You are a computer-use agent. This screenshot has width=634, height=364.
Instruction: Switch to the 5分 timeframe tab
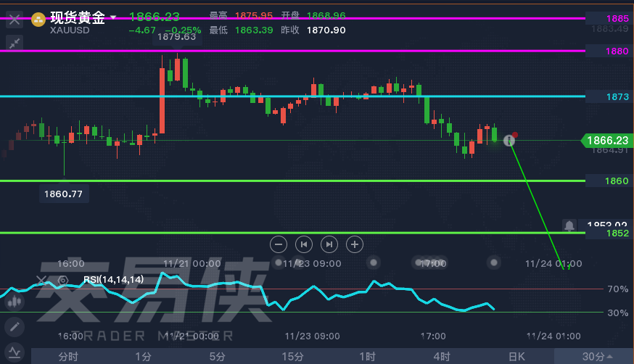[x=217, y=356]
